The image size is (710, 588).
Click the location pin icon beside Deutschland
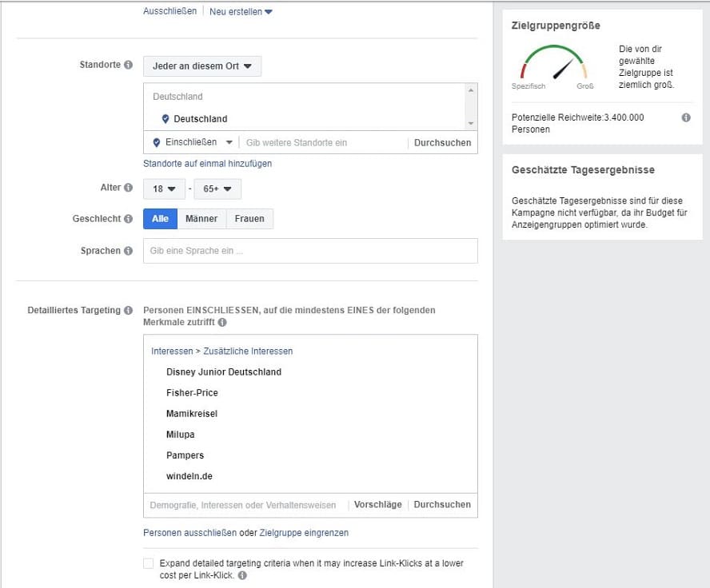point(166,119)
